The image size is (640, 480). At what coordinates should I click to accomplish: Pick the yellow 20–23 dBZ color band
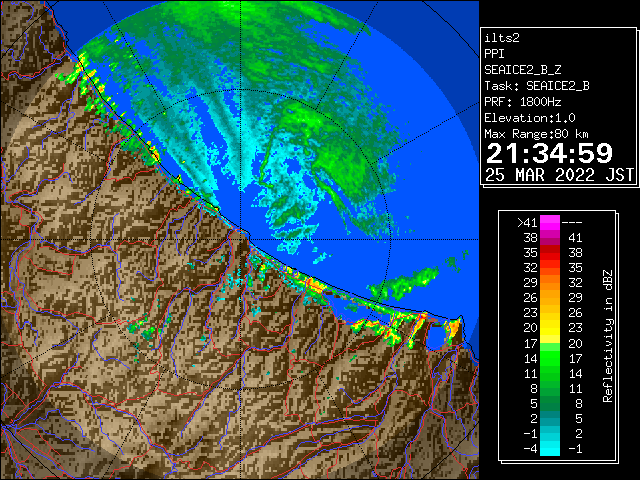550,328
